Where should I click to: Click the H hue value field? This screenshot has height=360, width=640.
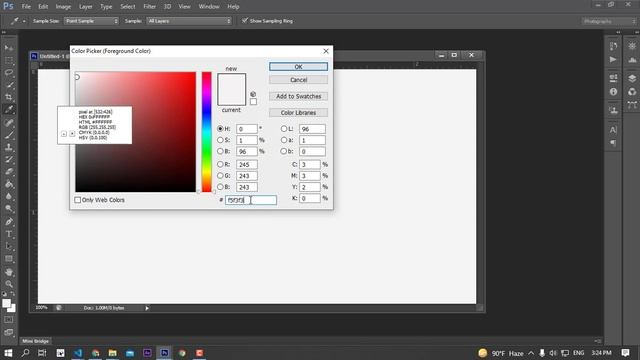coord(247,129)
